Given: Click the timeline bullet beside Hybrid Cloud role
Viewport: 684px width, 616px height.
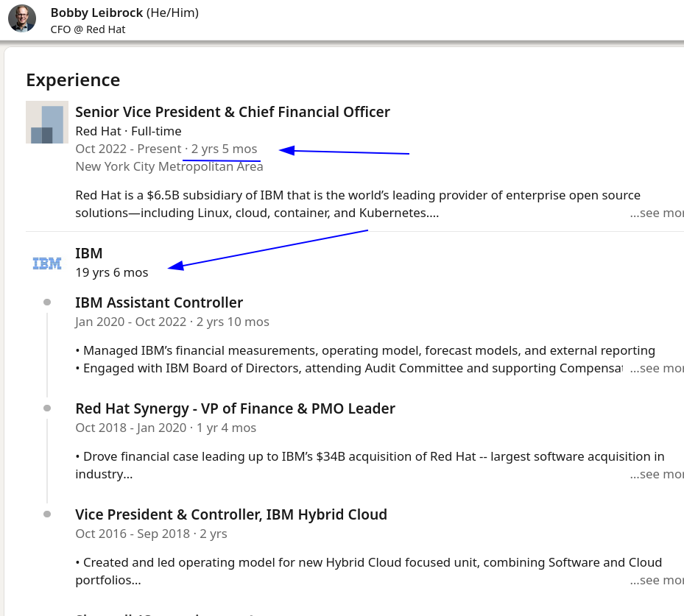Looking at the screenshot, I should click(47, 514).
